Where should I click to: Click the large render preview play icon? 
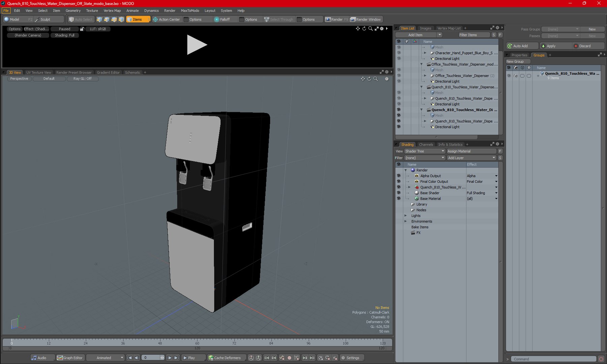pyautogui.click(x=197, y=45)
